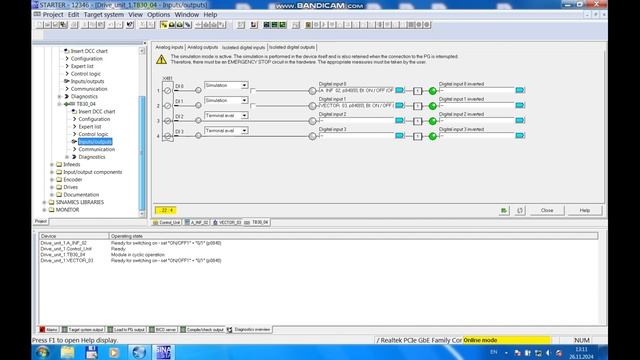
Task: Click BICO button for Digital input 2 inverted
Action: pos(520,120)
